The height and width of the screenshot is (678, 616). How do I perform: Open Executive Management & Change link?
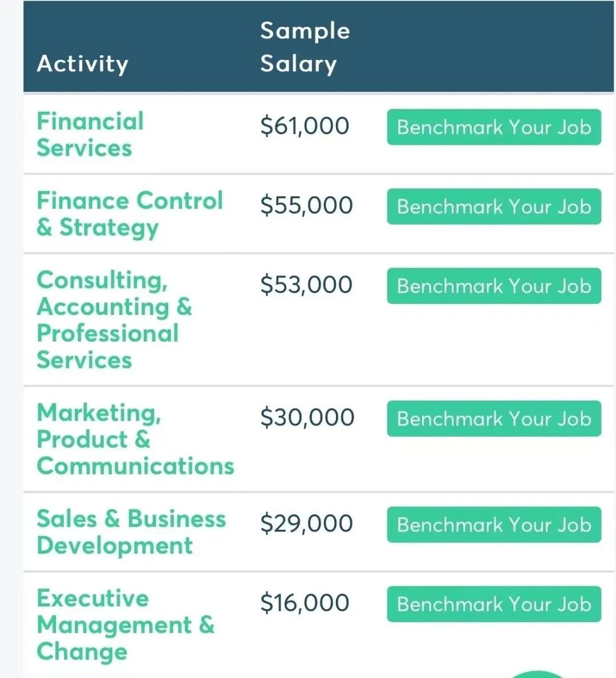pyautogui.click(x=125, y=625)
